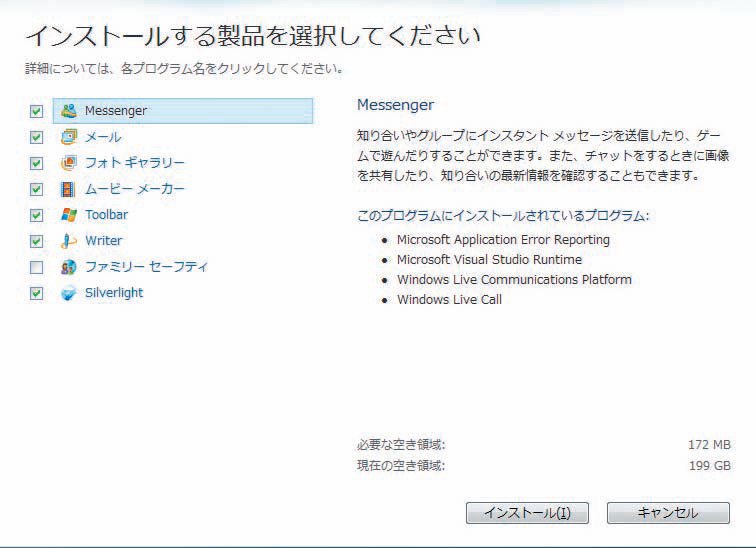Click the Toolbar Windows flag icon

point(68,215)
